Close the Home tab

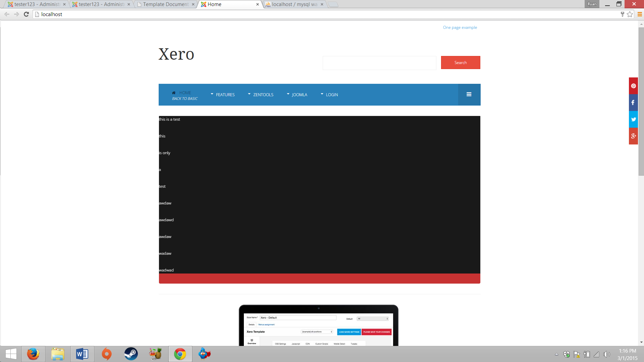click(258, 4)
